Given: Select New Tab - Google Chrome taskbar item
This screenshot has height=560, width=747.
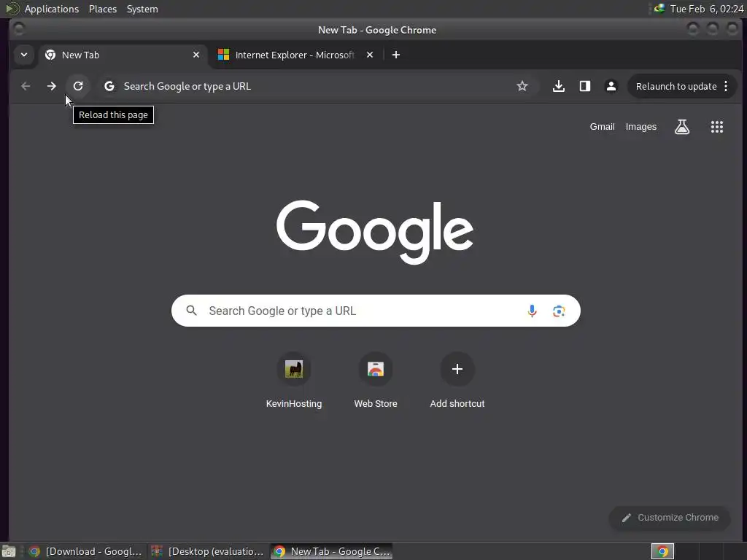Looking at the screenshot, I should point(332,551).
